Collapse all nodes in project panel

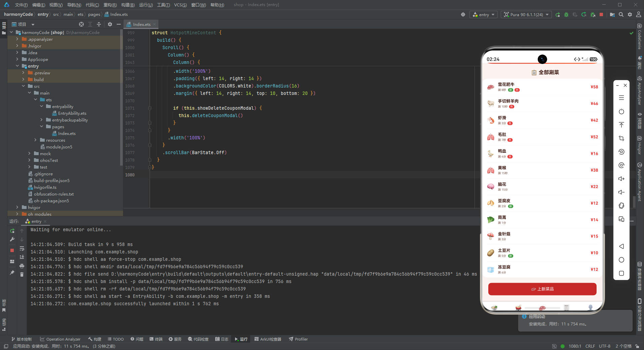(99, 24)
